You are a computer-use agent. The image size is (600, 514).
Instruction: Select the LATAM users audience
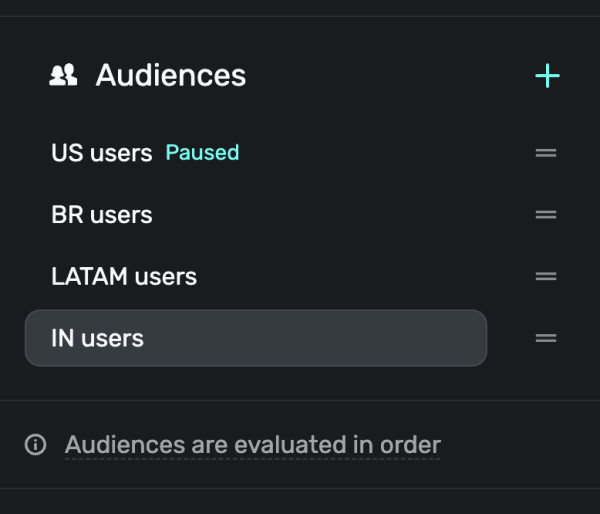[x=256, y=276]
